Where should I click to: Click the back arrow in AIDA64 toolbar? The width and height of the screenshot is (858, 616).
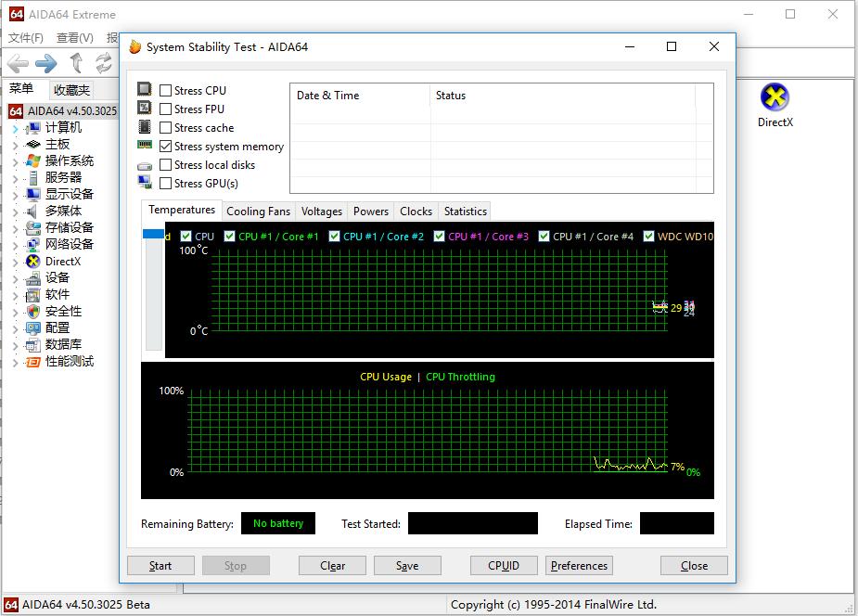tap(18, 63)
